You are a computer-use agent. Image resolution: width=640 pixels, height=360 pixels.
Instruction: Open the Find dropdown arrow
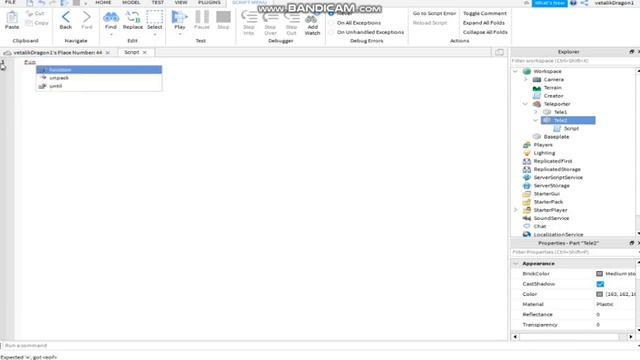click(111, 34)
